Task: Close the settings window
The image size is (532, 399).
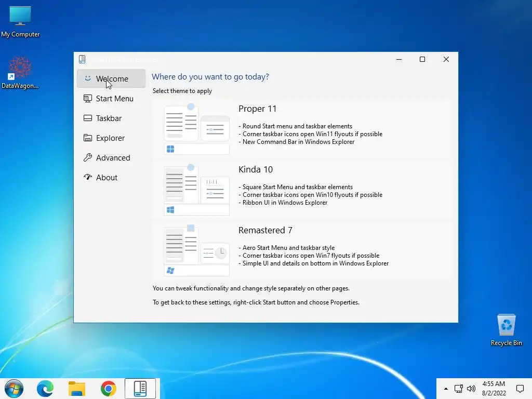Action: 446,59
